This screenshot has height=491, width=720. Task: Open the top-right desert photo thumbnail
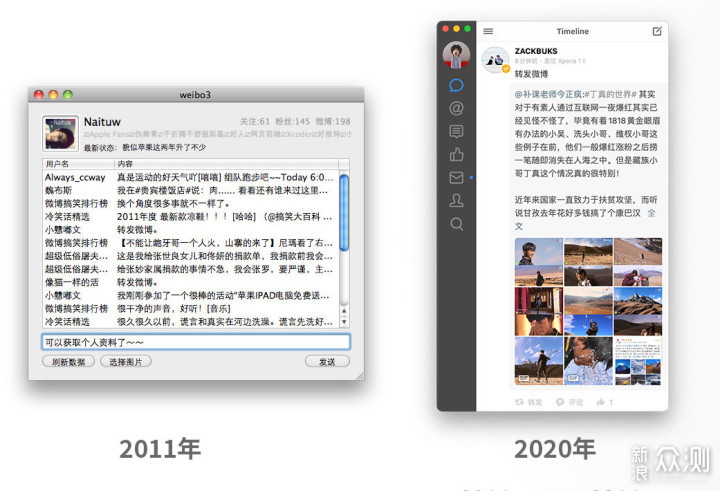[638, 262]
